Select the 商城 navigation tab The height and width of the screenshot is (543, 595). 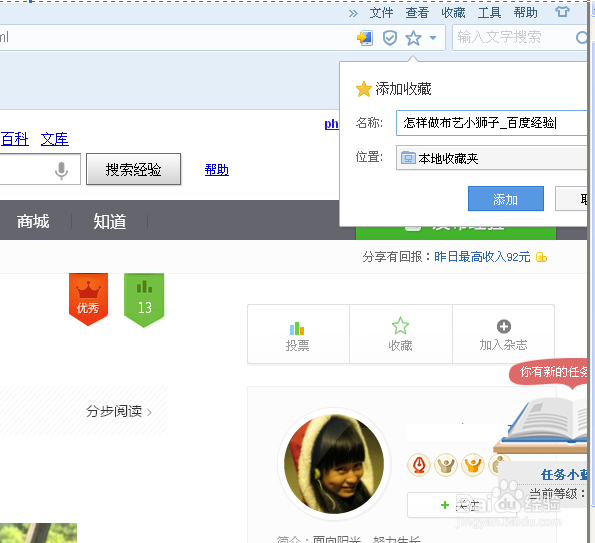click(x=33, y=221)
